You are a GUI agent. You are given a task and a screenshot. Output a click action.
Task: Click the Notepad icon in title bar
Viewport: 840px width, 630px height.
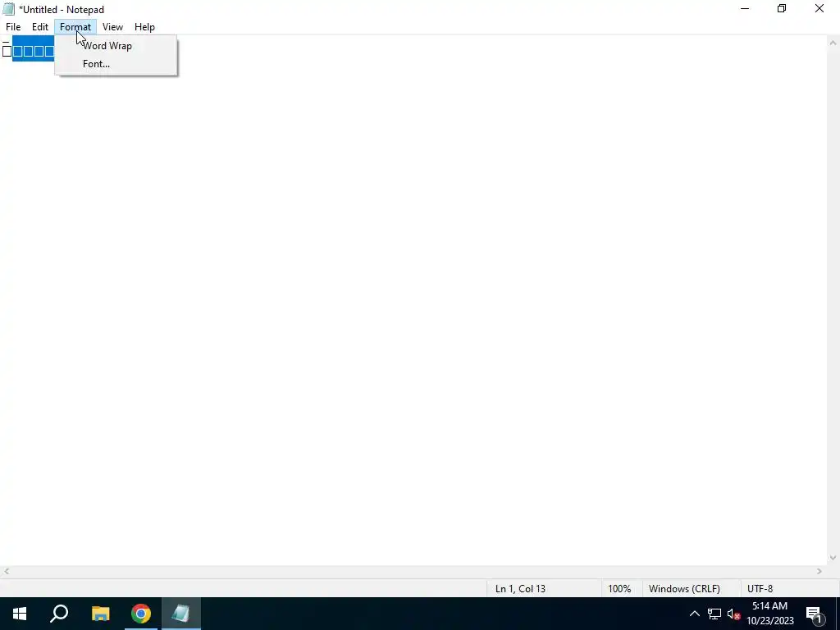point(8,9)
